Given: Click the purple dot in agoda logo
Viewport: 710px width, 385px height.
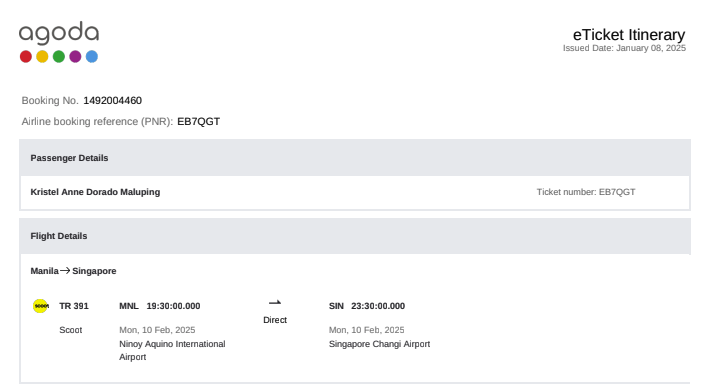Looking at the screenshot, I should 75,57.
